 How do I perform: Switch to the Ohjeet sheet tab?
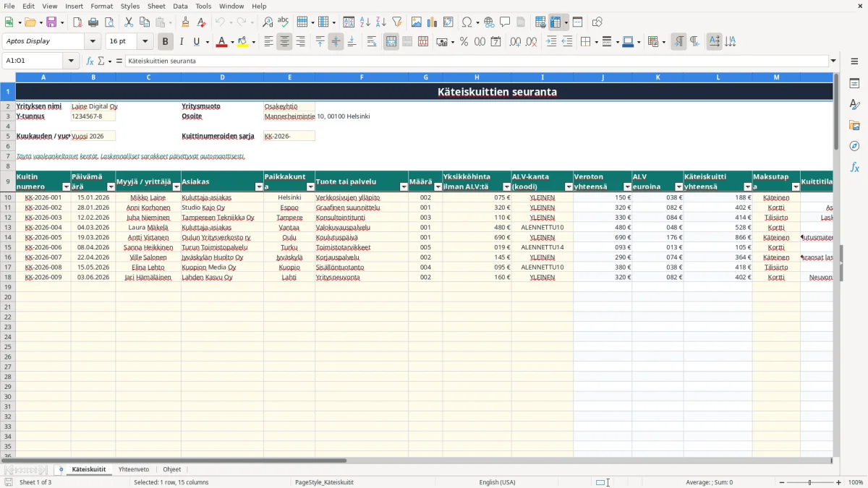172,469
